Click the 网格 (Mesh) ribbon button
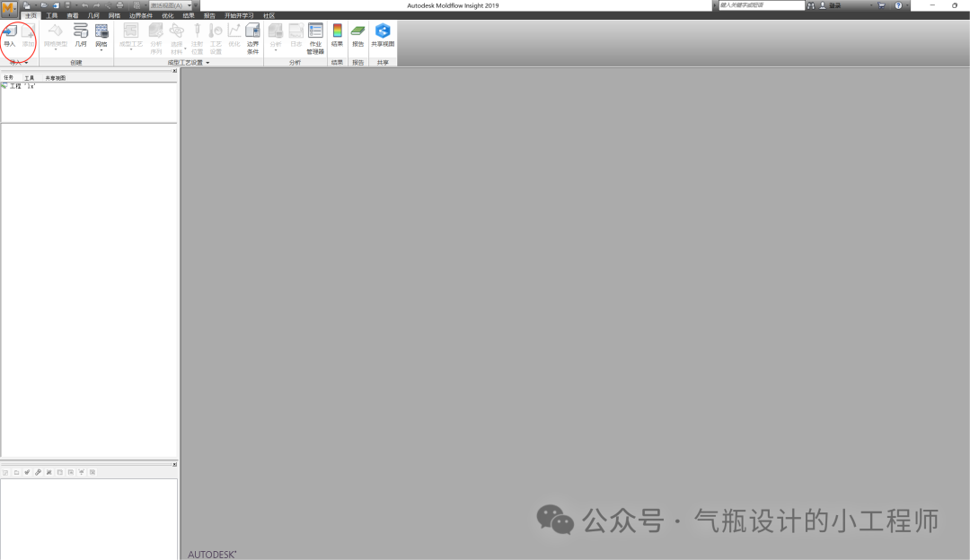Viewport: 970px width, 560px height. [101, 37]
